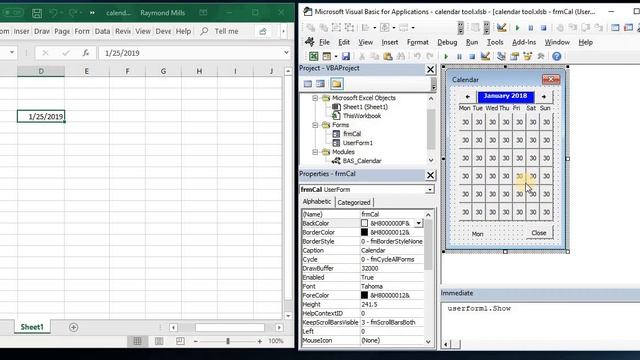The height and width of the screenshot is (360, 640).
Task: Collapse the Modules folder node
Action: 315,152
